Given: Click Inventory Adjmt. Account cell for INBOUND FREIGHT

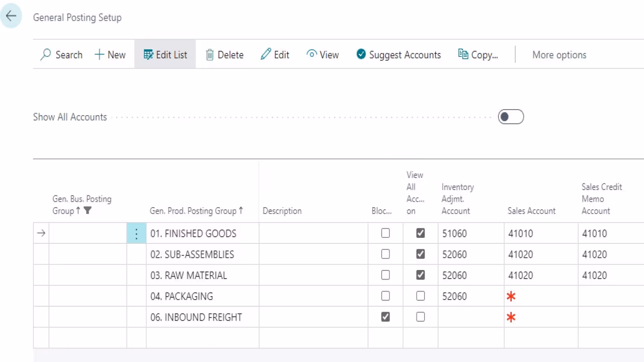Looking at the screenshot, I should click(471, 317).
